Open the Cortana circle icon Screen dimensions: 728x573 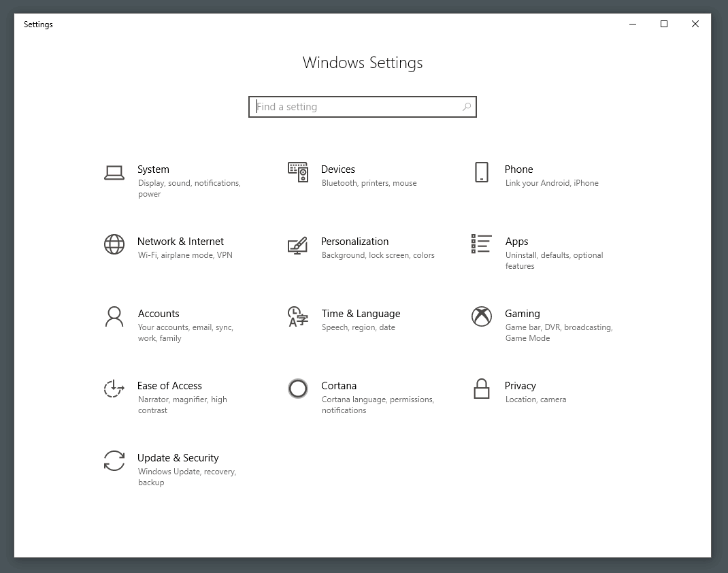[x=297, y=389]
